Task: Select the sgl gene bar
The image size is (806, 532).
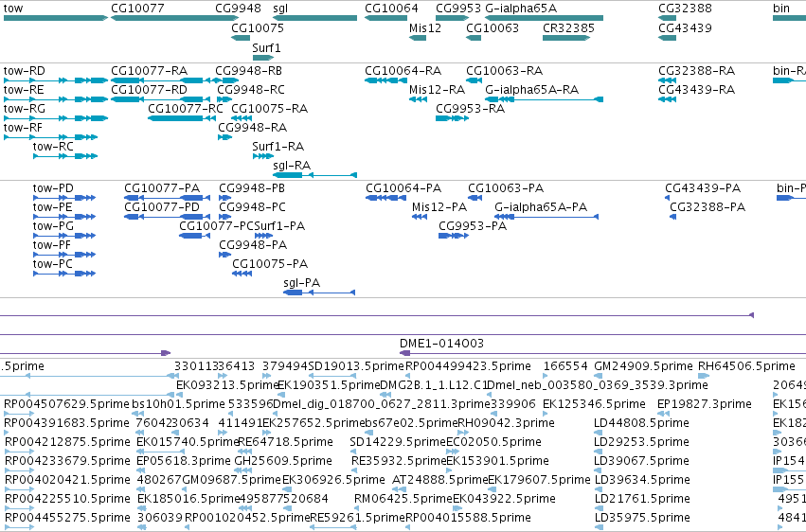Action: coord(315,18)
